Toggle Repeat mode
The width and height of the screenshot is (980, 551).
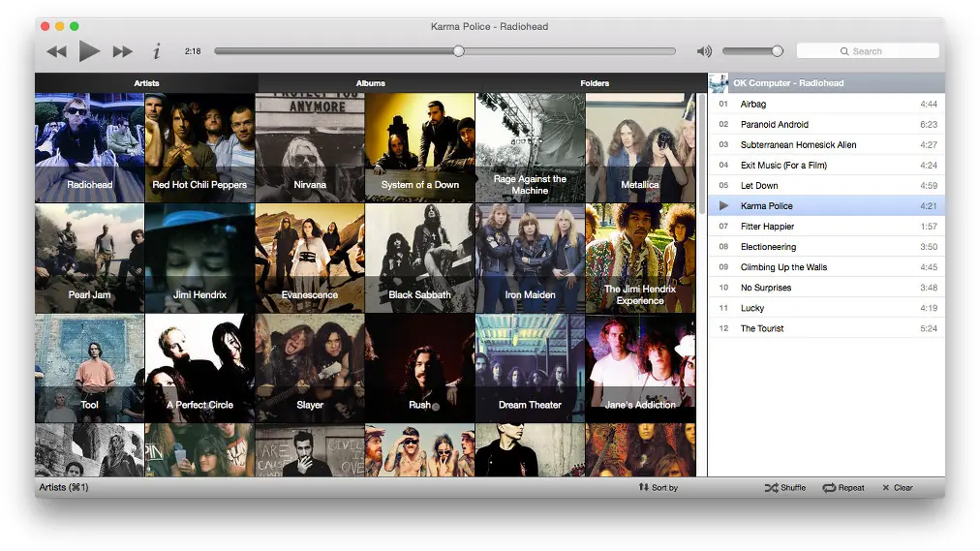tap(843, 487)
